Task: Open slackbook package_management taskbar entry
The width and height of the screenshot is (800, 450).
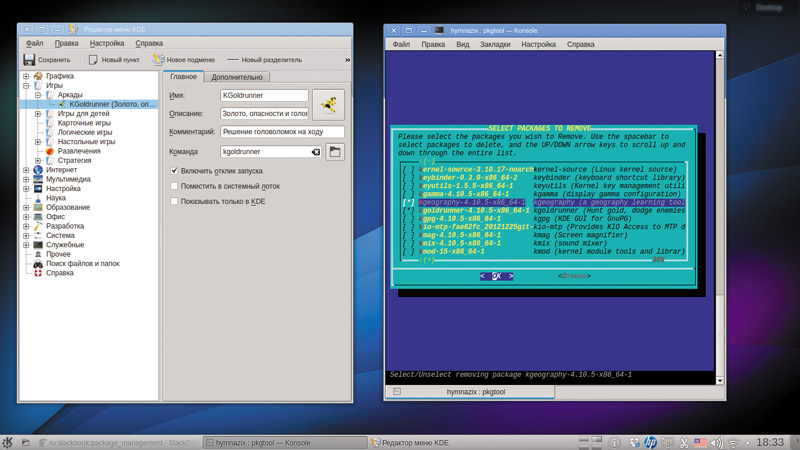Action: 117,442
